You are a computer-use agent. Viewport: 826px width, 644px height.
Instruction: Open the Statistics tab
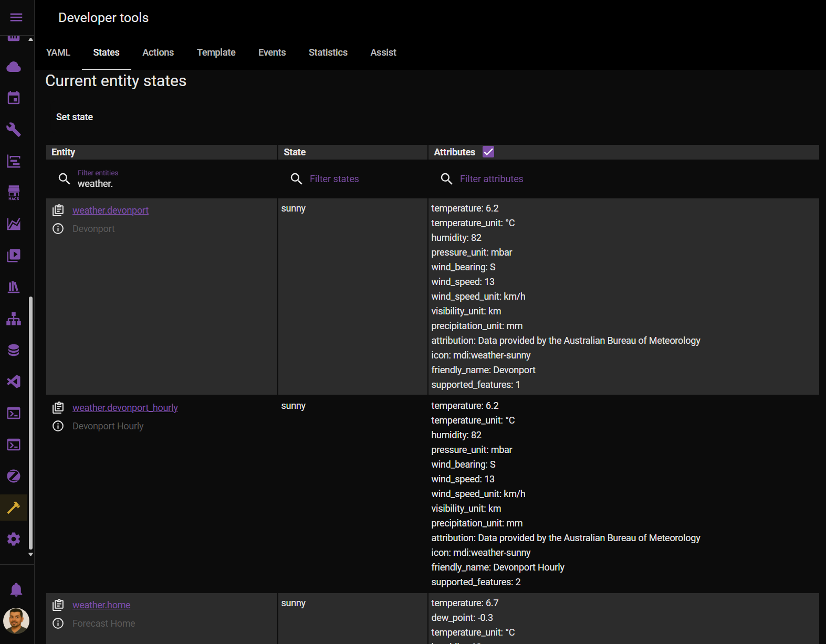[328, 52]
